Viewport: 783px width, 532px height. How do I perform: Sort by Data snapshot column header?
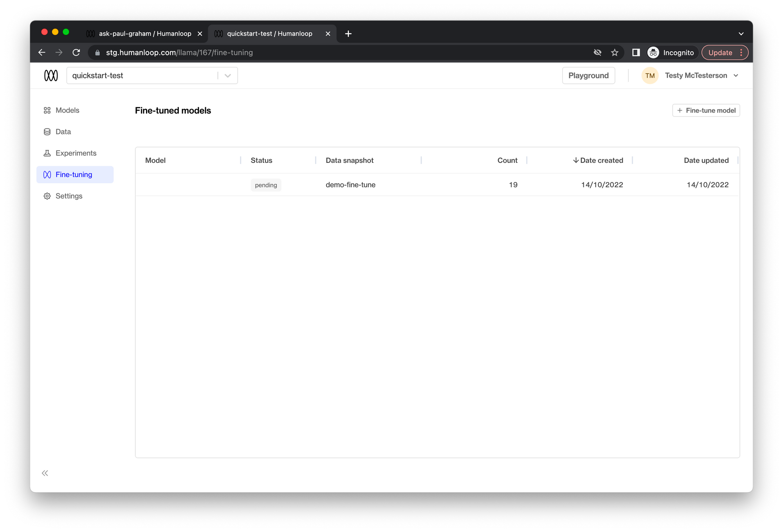click(350, 161)
